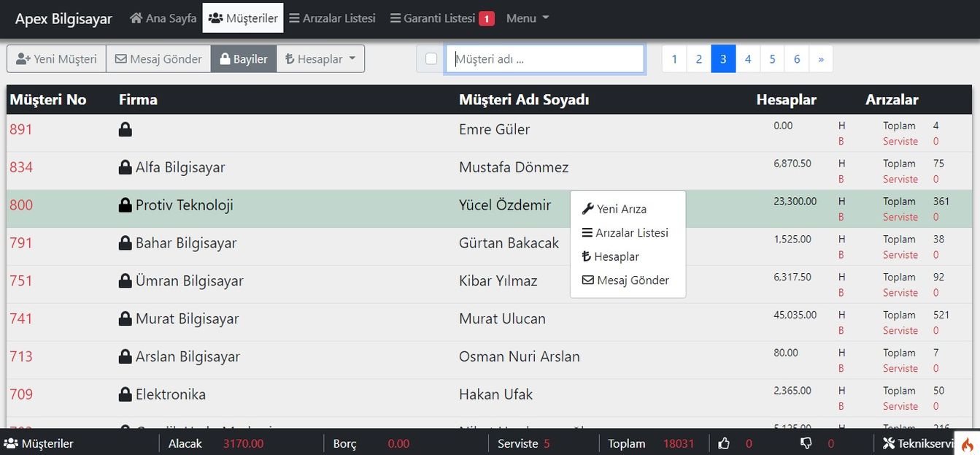Screen dimensions: 980x455
Task: Click account balance 23,300.00
Action: tap(795, 202)
